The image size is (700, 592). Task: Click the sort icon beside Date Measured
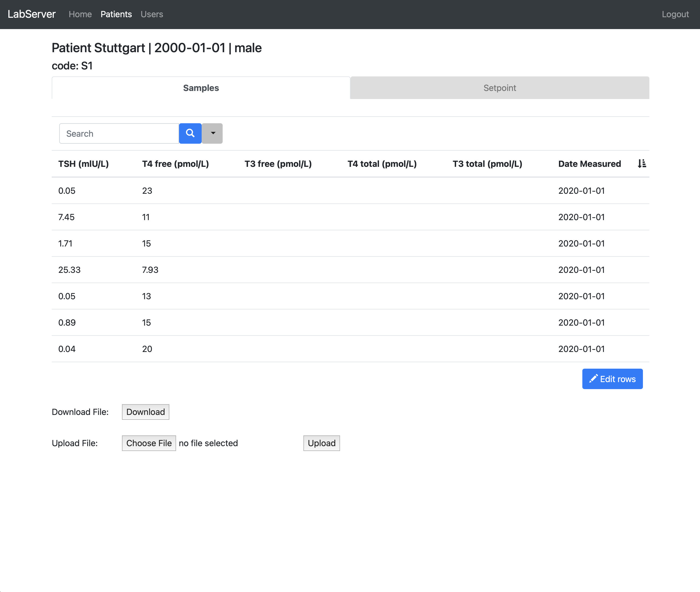click(642, 164)
